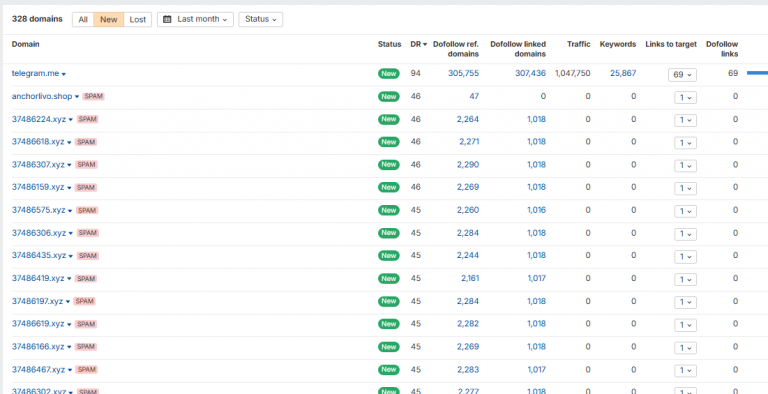The image size is (768, 394).
Task: Select the All domains filter tab
Action: click(83, 20)
